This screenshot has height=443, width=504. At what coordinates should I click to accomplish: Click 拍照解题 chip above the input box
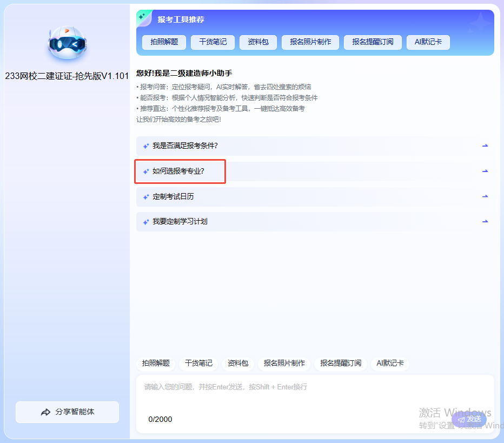[x=156, y=363]
